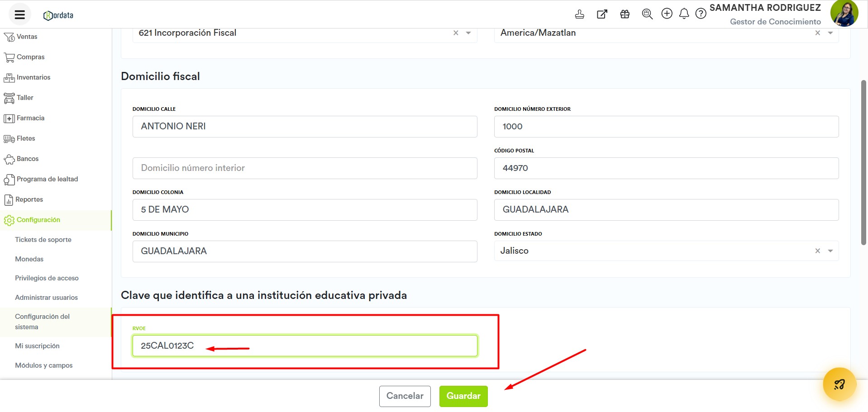Clear the 621 Incorporación Fiscal selection
Screen dimensions: 868x412
point(456,33)
